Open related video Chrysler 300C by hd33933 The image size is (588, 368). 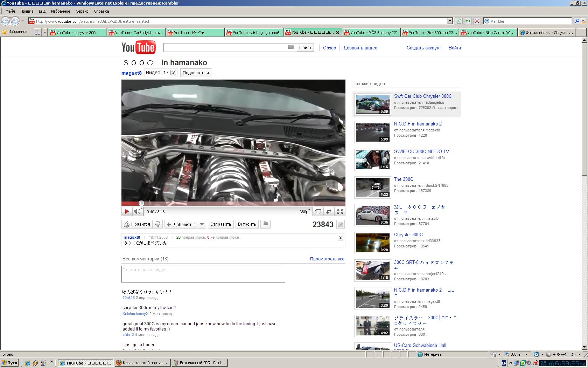pos(408,235)
